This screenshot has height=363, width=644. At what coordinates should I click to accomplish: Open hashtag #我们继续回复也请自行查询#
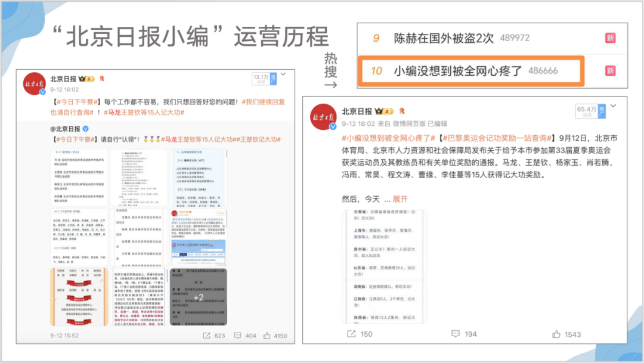point(168,107)
